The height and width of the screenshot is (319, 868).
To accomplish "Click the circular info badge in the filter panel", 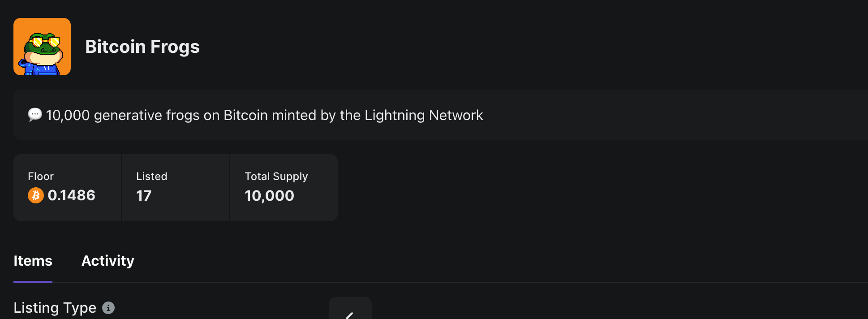I will 108,308.
